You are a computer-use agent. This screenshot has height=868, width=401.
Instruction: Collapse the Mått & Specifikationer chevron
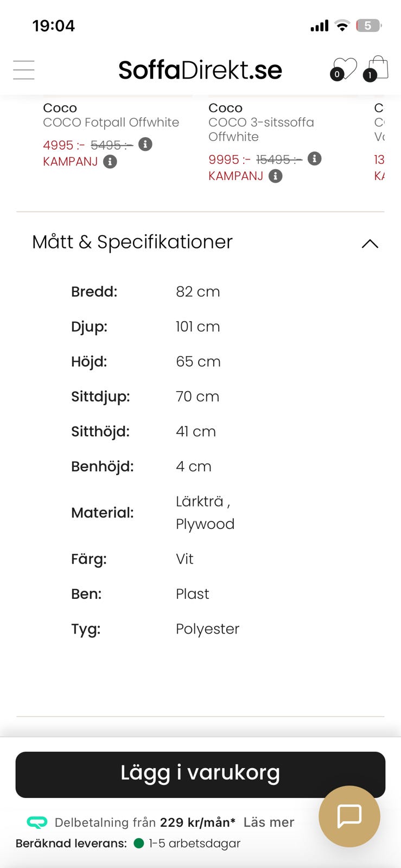point(370,244)
